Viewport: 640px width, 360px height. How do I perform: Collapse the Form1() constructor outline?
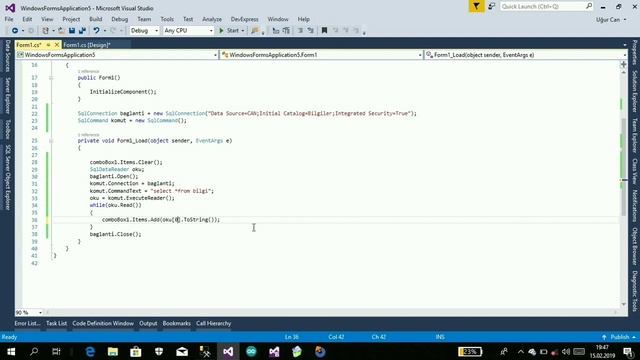[x=51, y=78]
